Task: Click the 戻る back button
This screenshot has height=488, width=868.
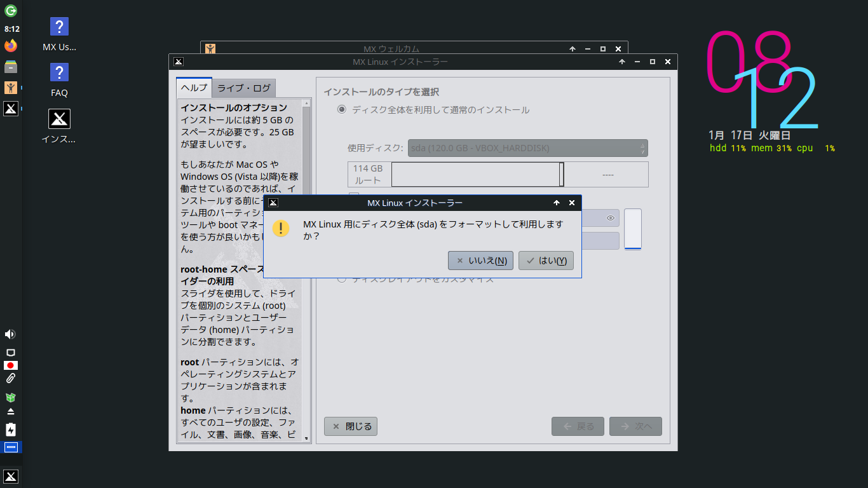Action: (x=578, y=426)
